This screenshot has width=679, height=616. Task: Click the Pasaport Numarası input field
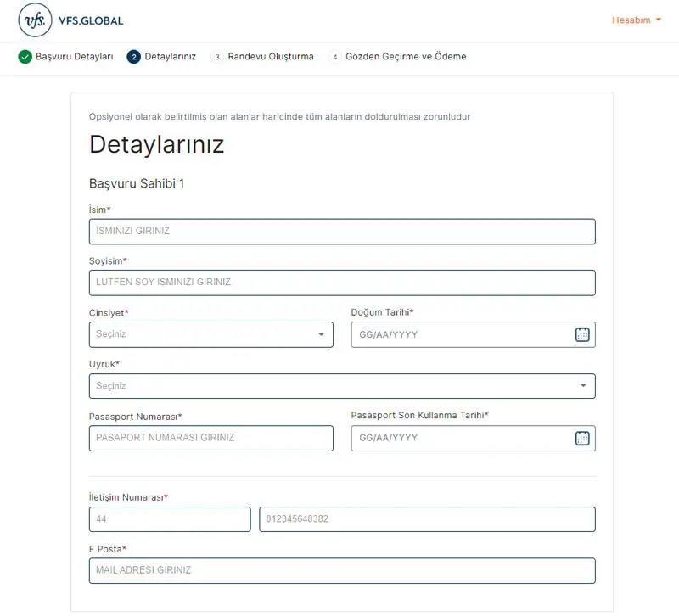(210, 438)
